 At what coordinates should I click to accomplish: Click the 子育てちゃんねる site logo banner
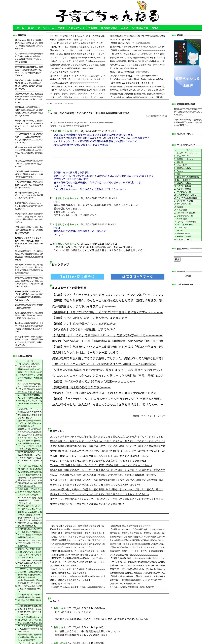[107, 13]
